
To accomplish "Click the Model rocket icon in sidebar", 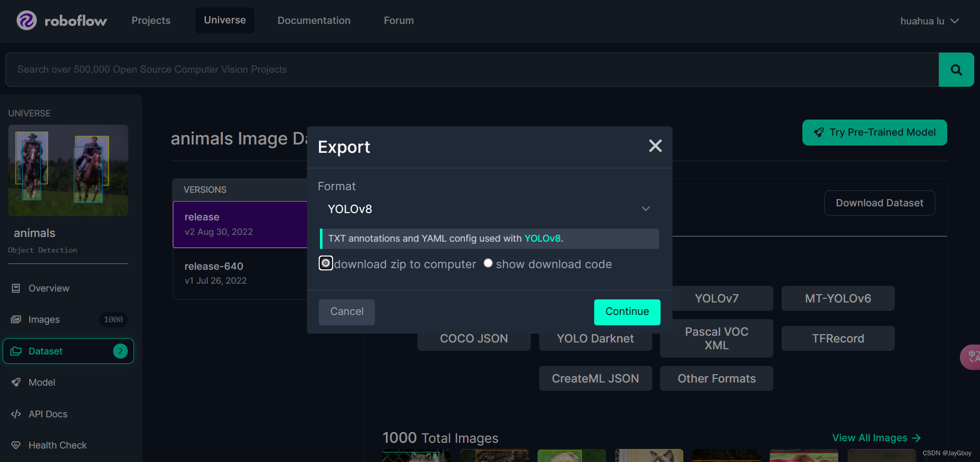I will pyautogui.click(x=16, y=382).
